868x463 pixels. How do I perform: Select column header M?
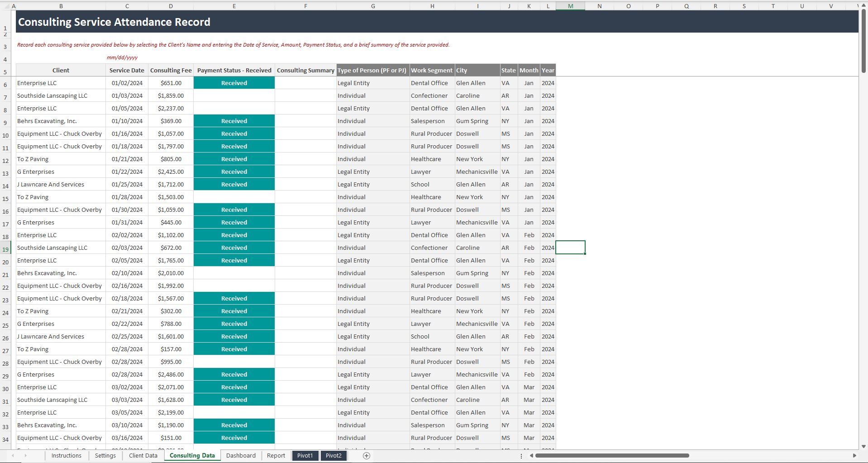(x=570, y=6)
